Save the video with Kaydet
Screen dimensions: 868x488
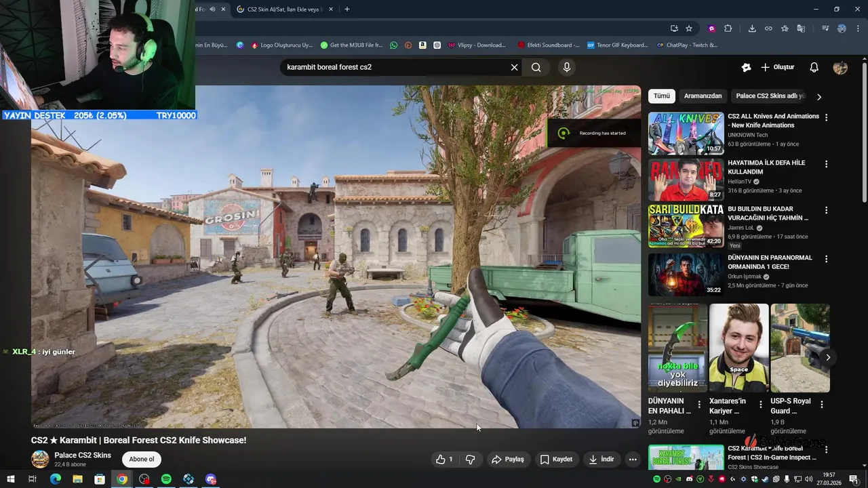(556, 460)
